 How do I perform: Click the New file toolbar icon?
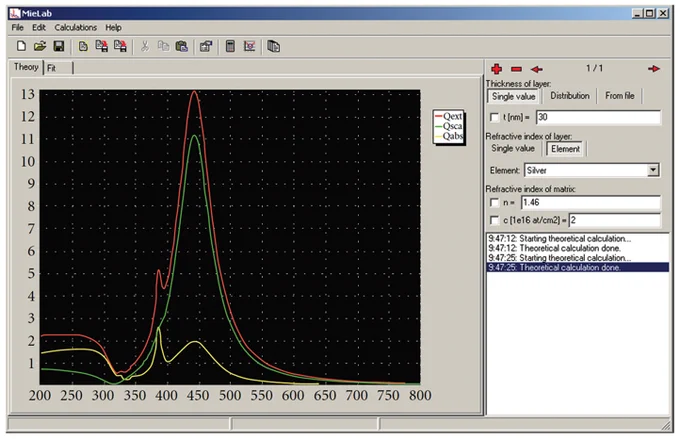tap(21, 46)
